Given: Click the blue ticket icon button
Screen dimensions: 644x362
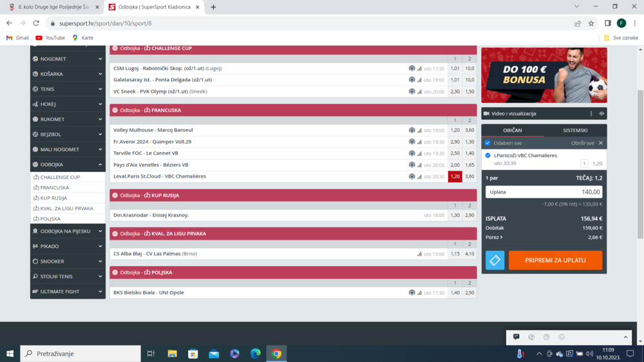Looking at the screenshot, I should point(495,260).
